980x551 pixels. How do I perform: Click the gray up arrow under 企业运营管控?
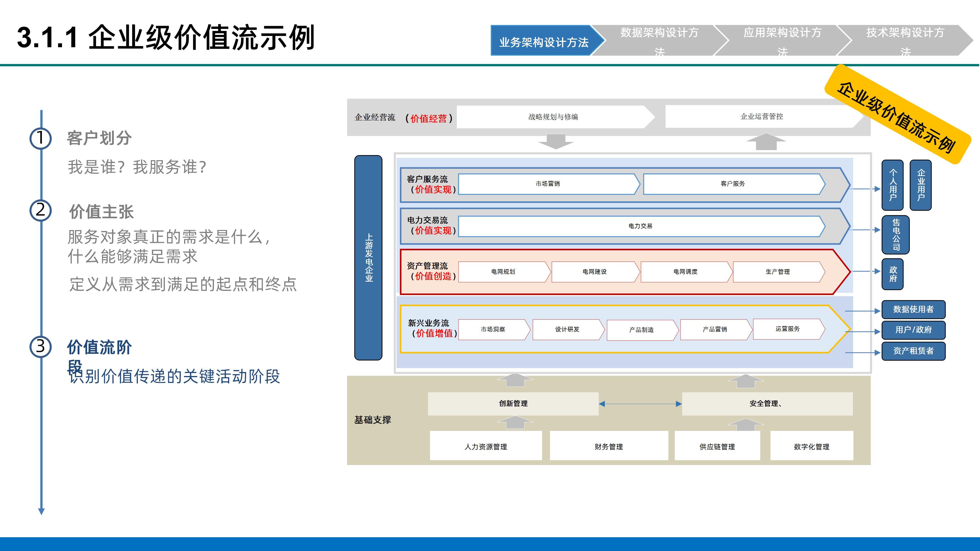[766, 142]
